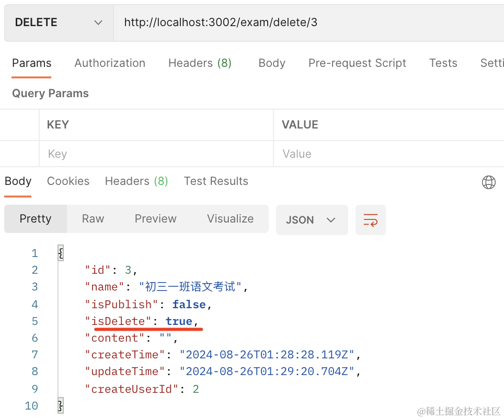Open the Params tab
504x420 pixels.
(x=31, y=63)
